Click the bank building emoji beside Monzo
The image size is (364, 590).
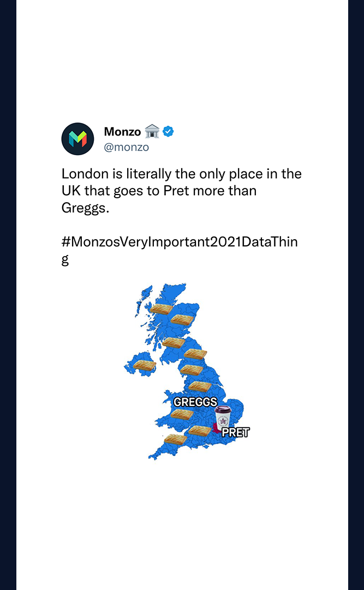coord(152,132)
